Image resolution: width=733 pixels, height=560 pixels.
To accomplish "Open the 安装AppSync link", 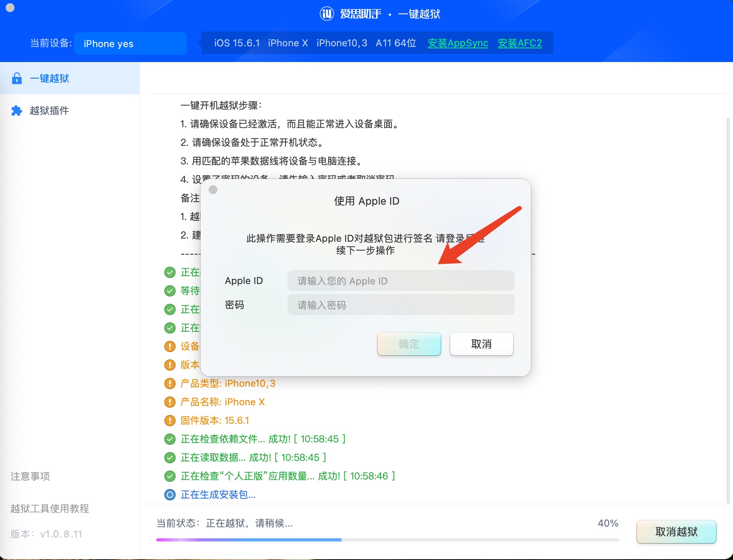I will click(458, 43).
